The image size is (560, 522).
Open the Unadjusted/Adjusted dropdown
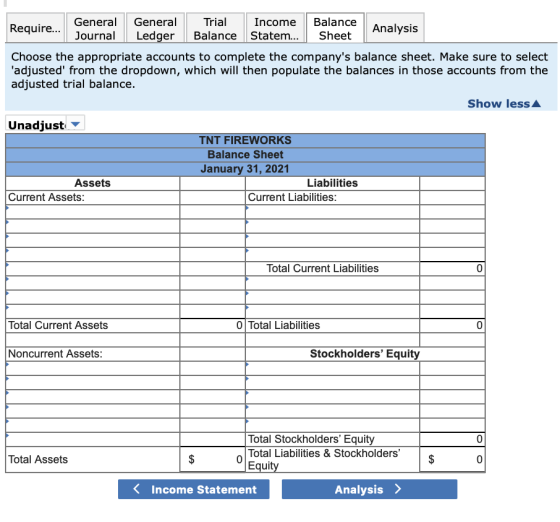pos(45,124)
